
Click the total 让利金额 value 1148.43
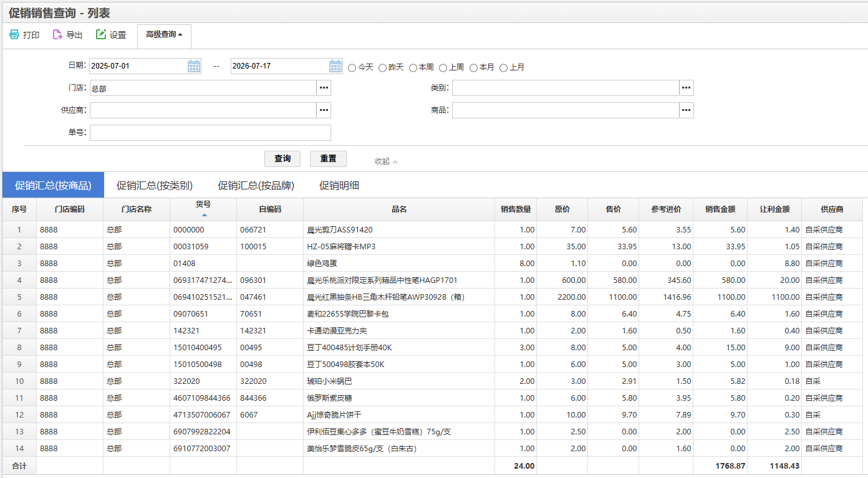784,466
